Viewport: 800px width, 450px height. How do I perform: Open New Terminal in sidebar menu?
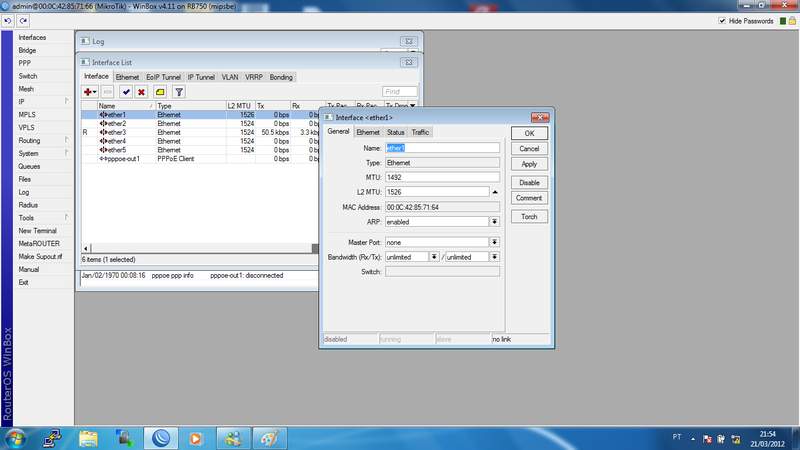pyautogui.click(x=37, y=231)
